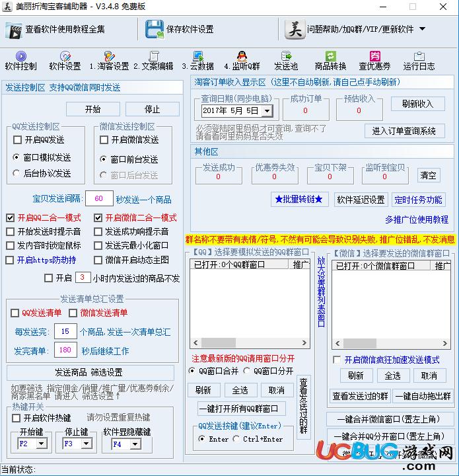
Task: Expand the 问题帮助/加Q群/VIP/更新软件 dropdown arrow
Action: point(422,29)
